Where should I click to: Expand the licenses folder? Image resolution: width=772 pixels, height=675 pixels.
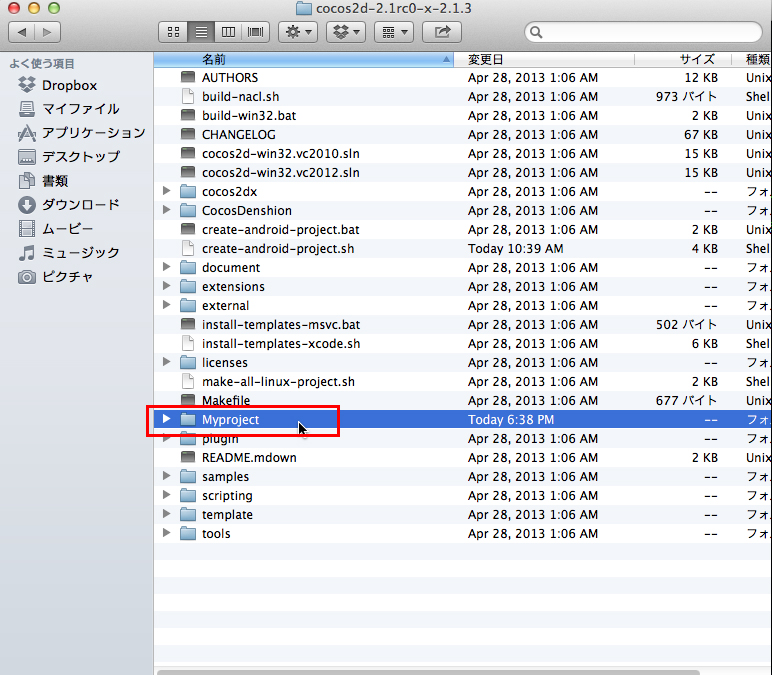[x=166, y=362]
